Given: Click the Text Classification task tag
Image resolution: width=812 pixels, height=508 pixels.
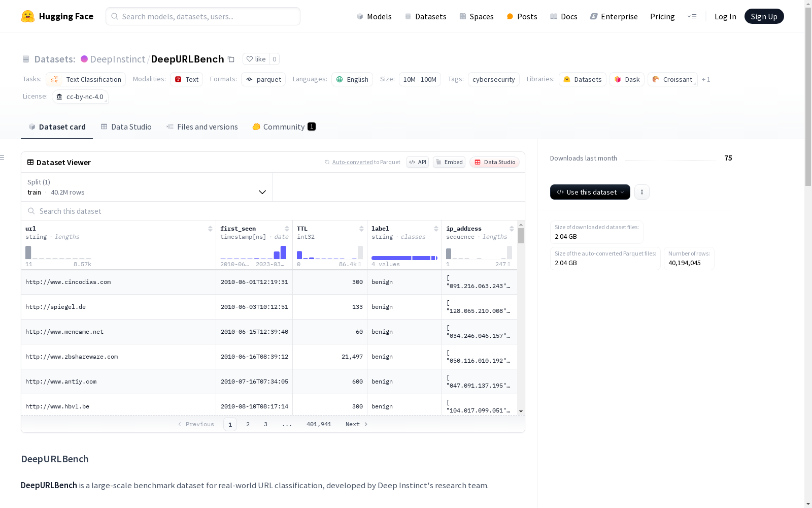Looking at the screenshot, I should pos(86,79).
